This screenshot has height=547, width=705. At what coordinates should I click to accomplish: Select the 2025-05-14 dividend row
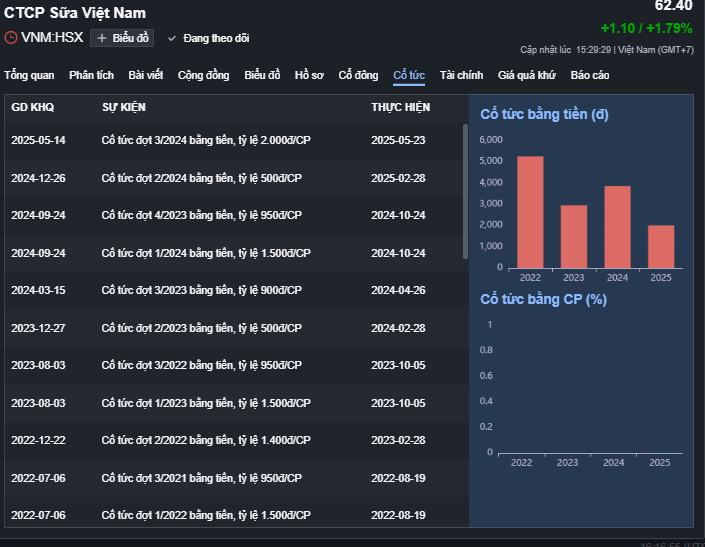[x=234, y=140]
